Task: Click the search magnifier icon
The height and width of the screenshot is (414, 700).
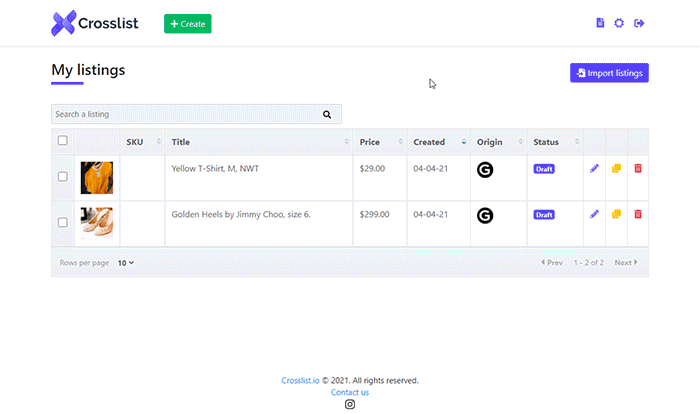Action: tap(327, 114)
